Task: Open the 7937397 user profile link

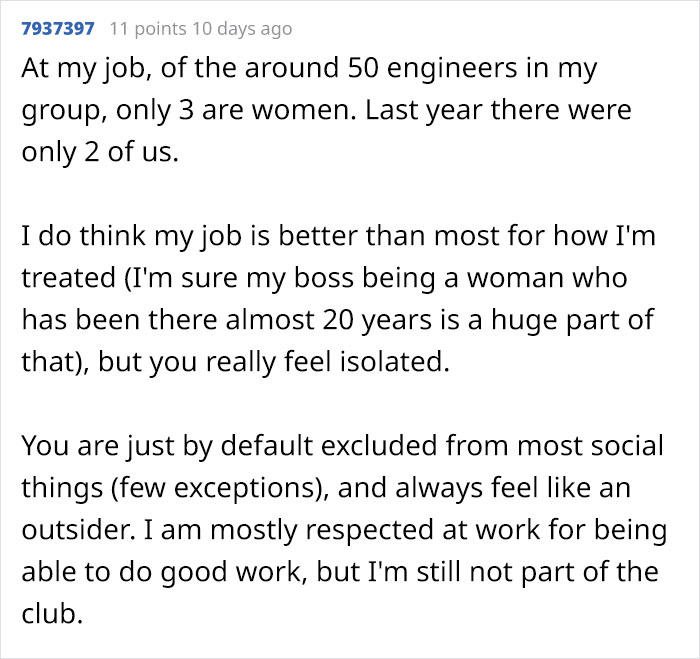Action: pos(57,29)
